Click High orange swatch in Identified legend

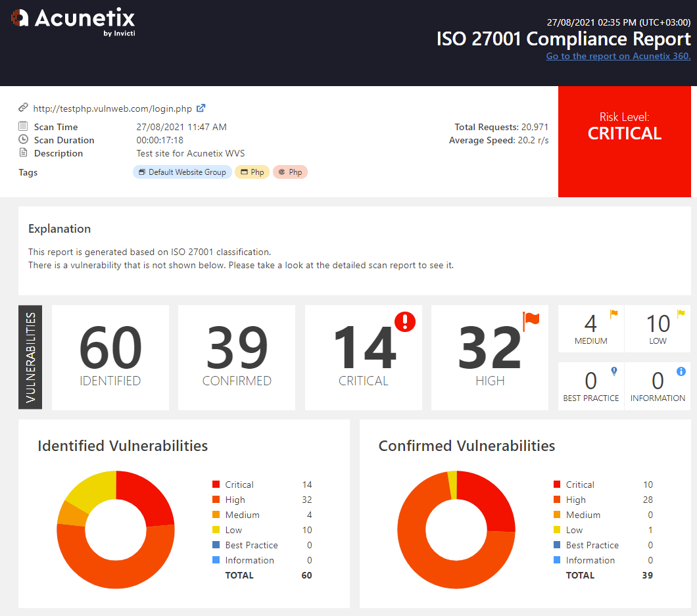pyautogui.click(x=216, y=499)
